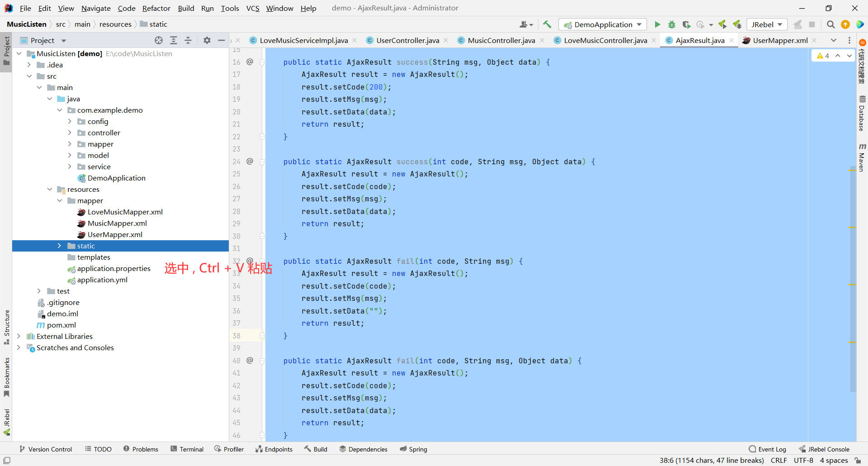Expand the .idea folder in the tree

[29, 65]
